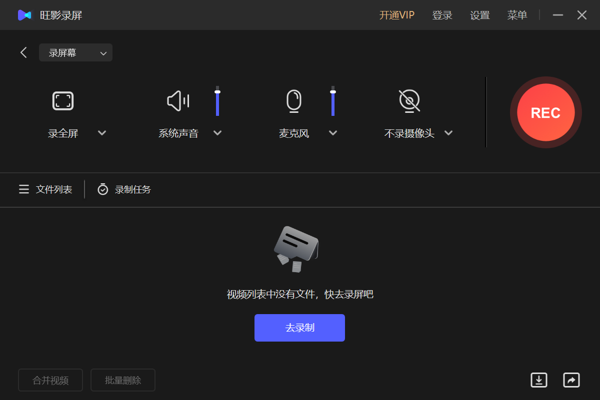
Task: Go back using the left arrow
Action: tap(24, 53)
